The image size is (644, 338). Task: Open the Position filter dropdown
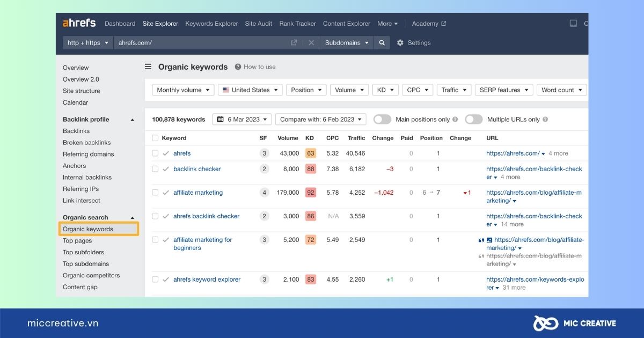pyautogui.click(x=306, y=90)
